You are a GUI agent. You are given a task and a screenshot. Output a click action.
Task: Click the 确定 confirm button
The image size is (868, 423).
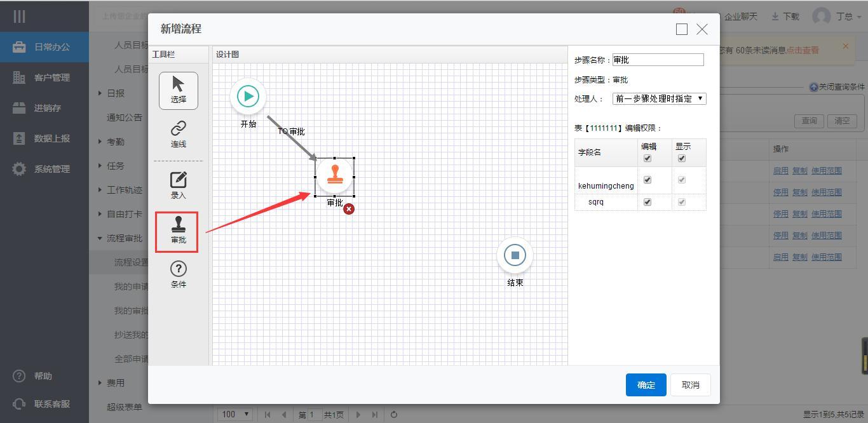tap(646, 385)
